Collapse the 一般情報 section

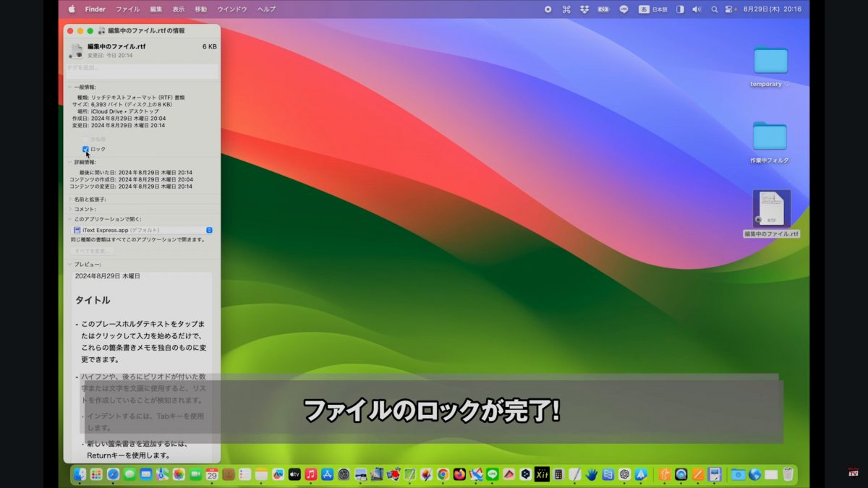[69, 87]
